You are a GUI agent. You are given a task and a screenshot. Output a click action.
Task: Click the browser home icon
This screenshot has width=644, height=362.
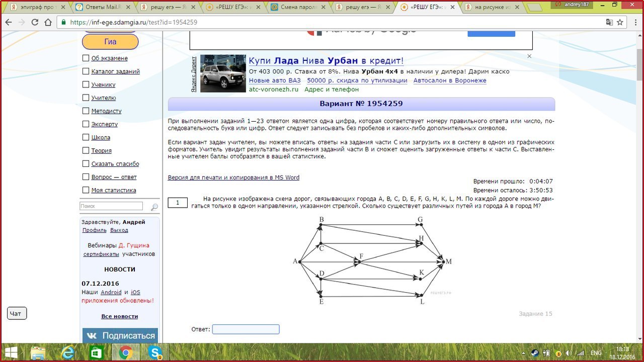point(48,23)
